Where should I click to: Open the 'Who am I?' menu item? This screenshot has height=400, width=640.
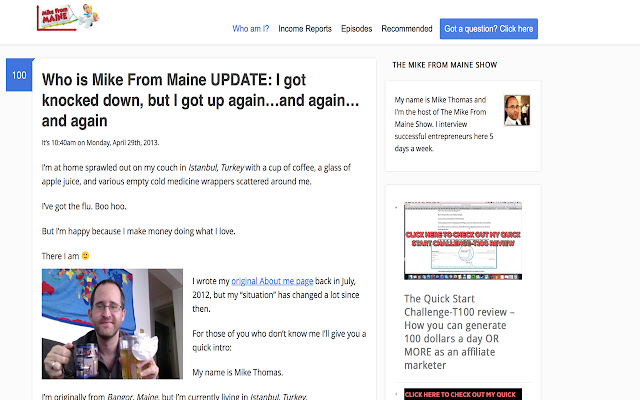pos(251,29)
